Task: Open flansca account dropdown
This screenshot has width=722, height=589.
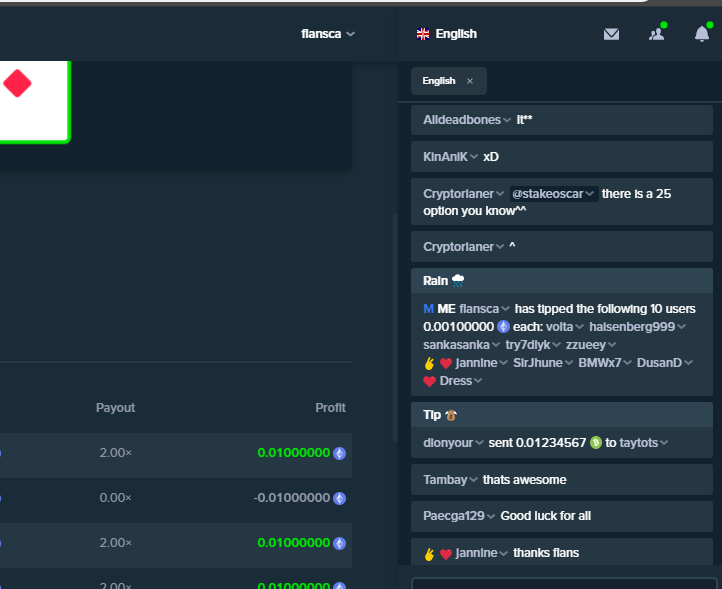Action: [327, 34]
